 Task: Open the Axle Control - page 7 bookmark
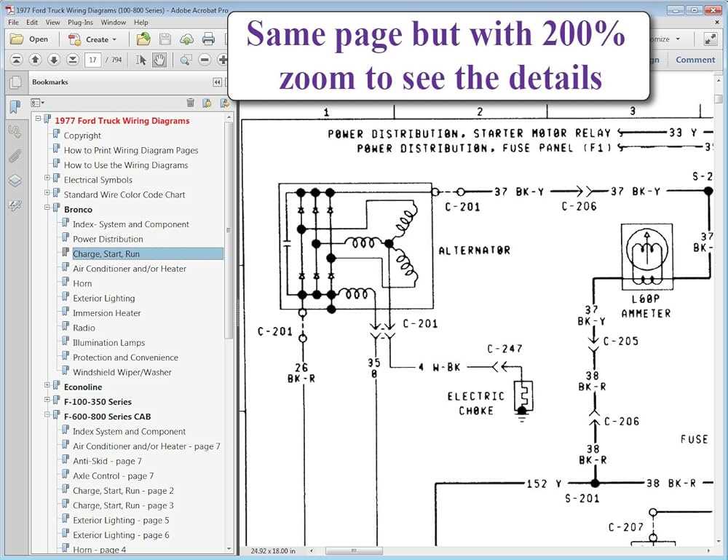coord(114,476)
